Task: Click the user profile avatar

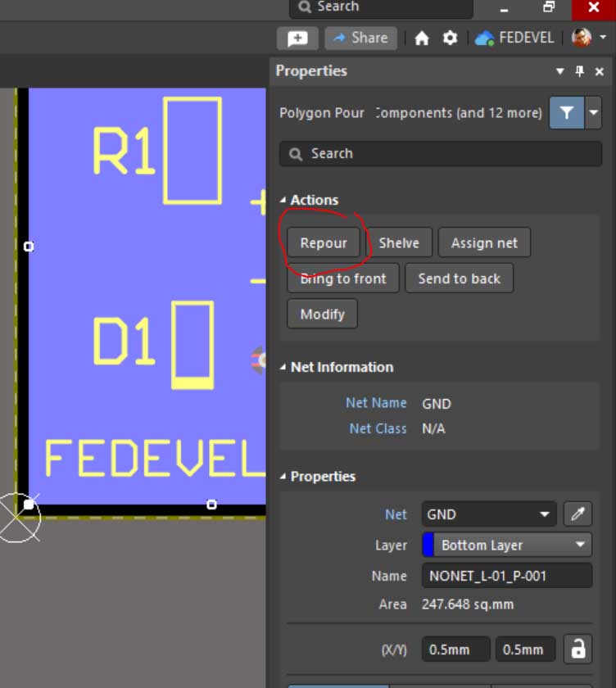Action: pyautogui.click(x=582, y=38)
